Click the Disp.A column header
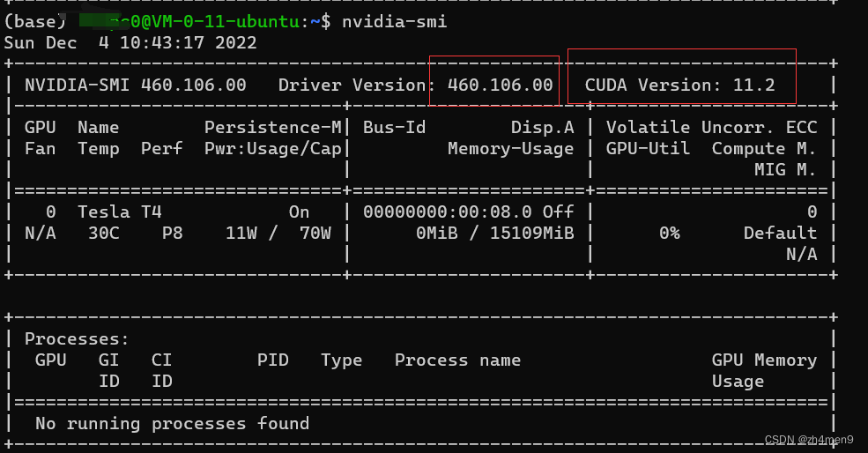Image resolution: width=868 pixels, height=453 pixels. (543, 128)
